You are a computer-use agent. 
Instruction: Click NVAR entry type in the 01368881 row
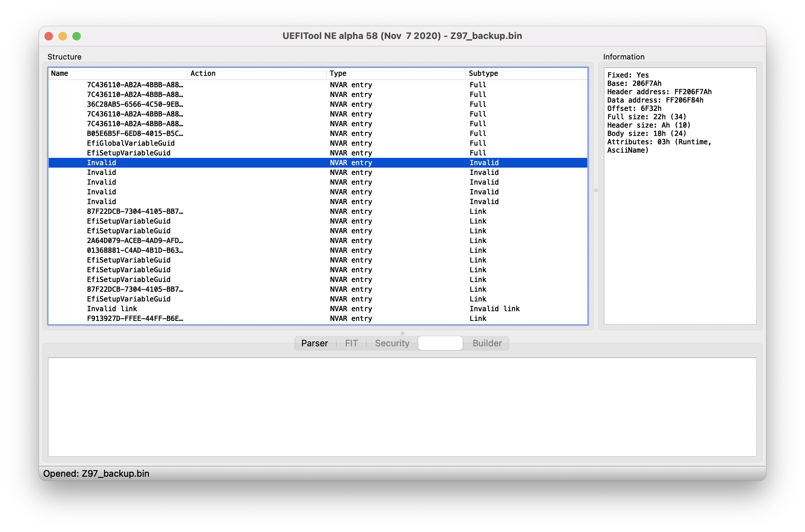click(x=351, y=250)
